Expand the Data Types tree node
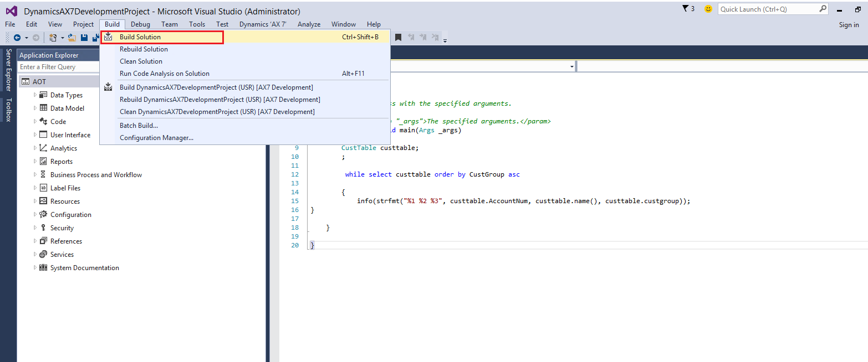This screenshot has width=868, height=362. point(35,95)
